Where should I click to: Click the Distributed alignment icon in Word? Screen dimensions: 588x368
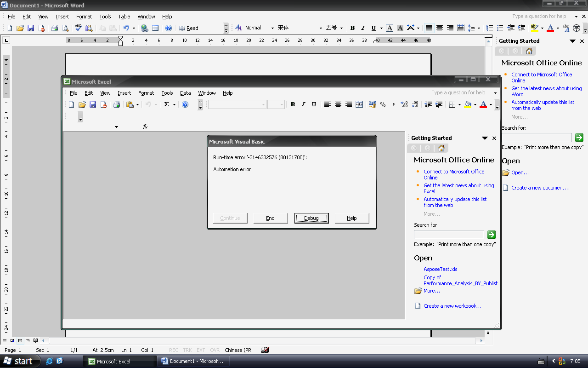click(461, 28)
